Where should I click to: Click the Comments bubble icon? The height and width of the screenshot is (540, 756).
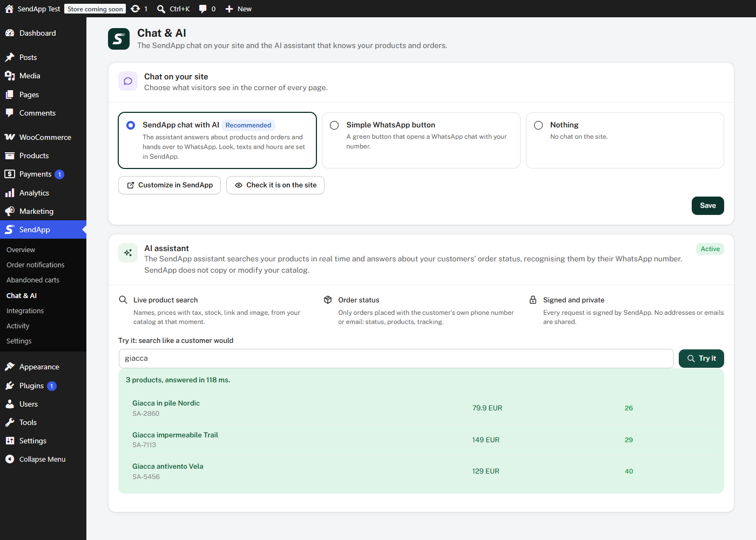click(10, 113)
